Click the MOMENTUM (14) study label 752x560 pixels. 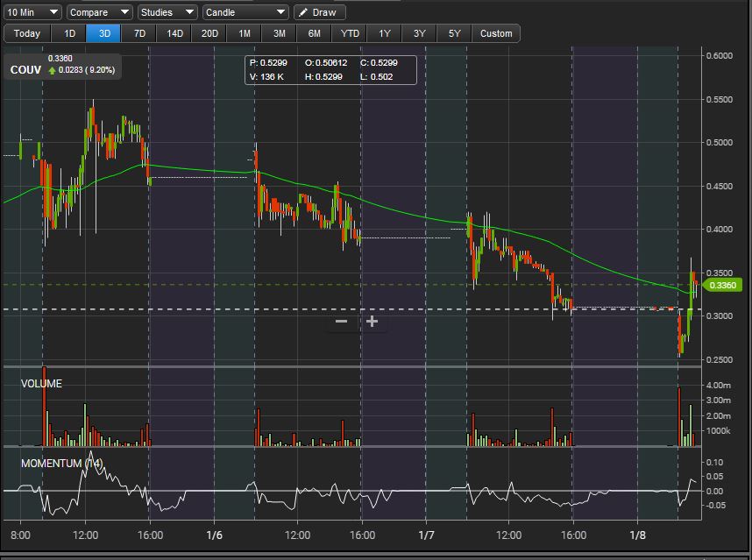(x=62, y=463)
